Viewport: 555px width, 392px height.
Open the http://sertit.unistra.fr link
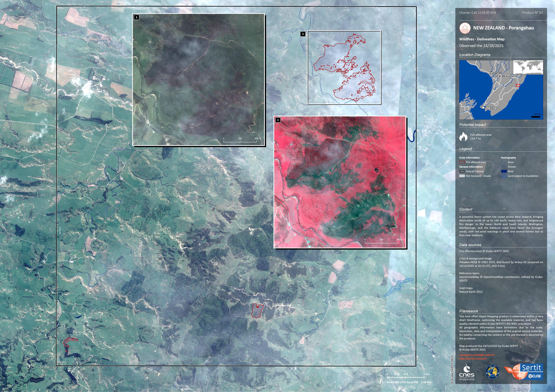473,359
